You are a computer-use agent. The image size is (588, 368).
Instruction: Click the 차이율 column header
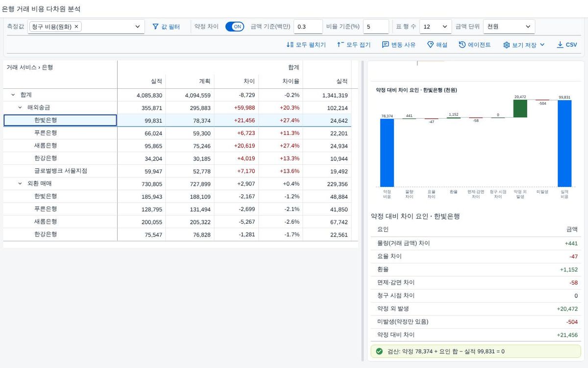(x=281, y=81)
